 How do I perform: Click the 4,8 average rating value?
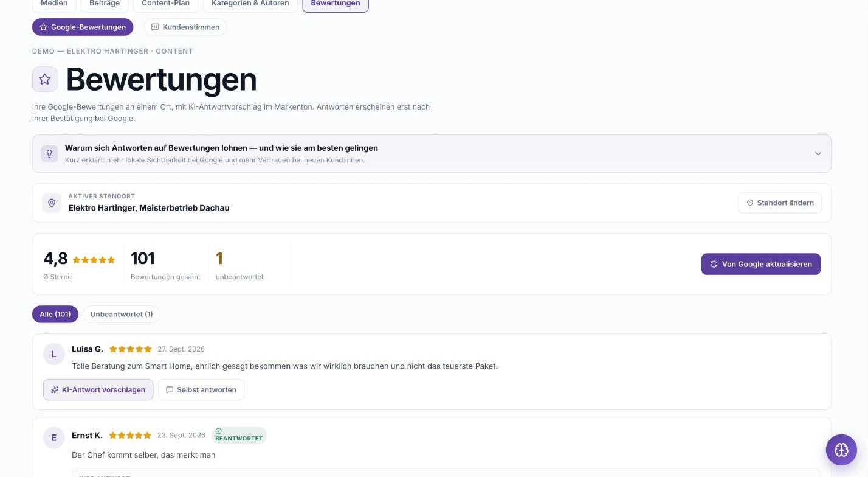tap(55, 259)
